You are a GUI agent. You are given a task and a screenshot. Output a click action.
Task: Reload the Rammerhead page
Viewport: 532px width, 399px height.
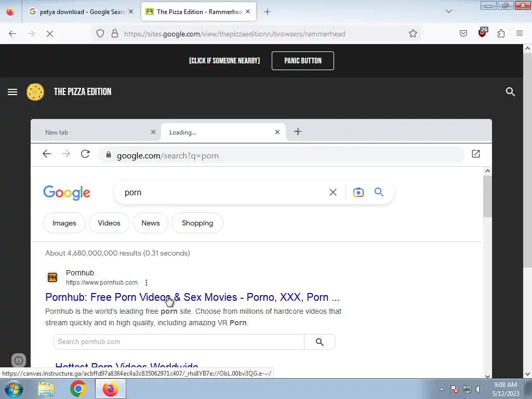pyautogui.click(x=85, y=154)
